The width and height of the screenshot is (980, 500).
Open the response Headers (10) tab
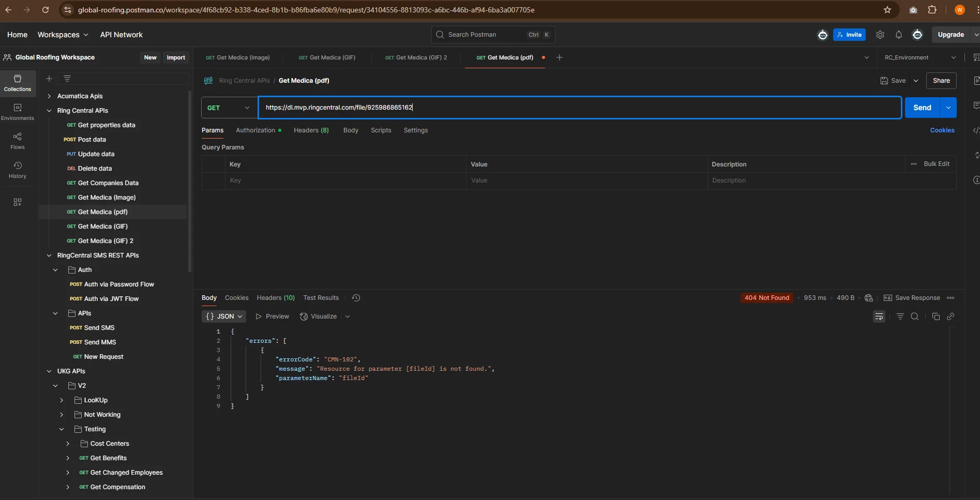pyautogui.click(x=276, y=298)
